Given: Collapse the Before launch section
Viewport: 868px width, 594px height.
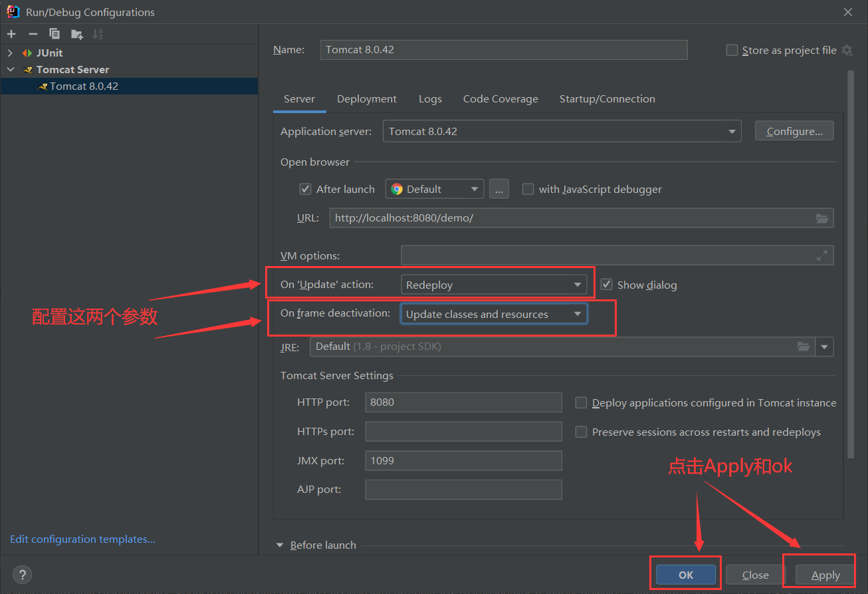Looking at the screenshot, I should tap(280, 545).
